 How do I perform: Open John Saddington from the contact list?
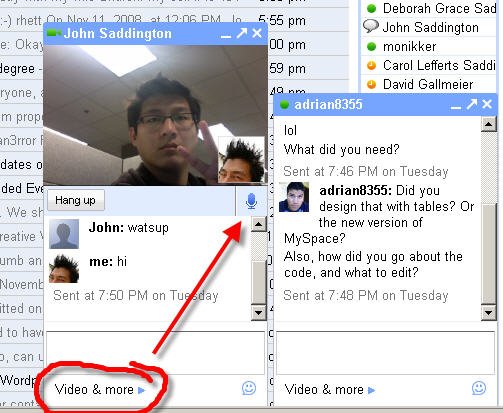click(430, 27)
